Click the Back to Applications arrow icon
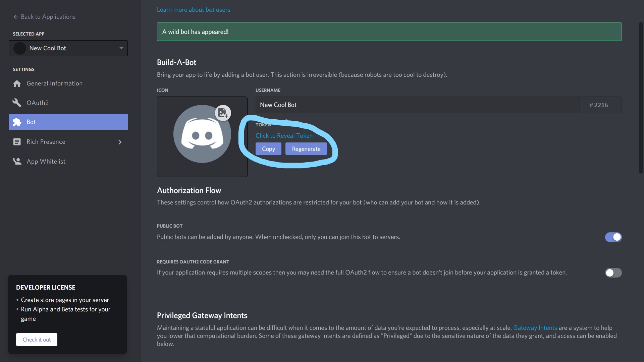Viewport: 644px width, 362px height. pyautogui.click(x=16, y=17)
